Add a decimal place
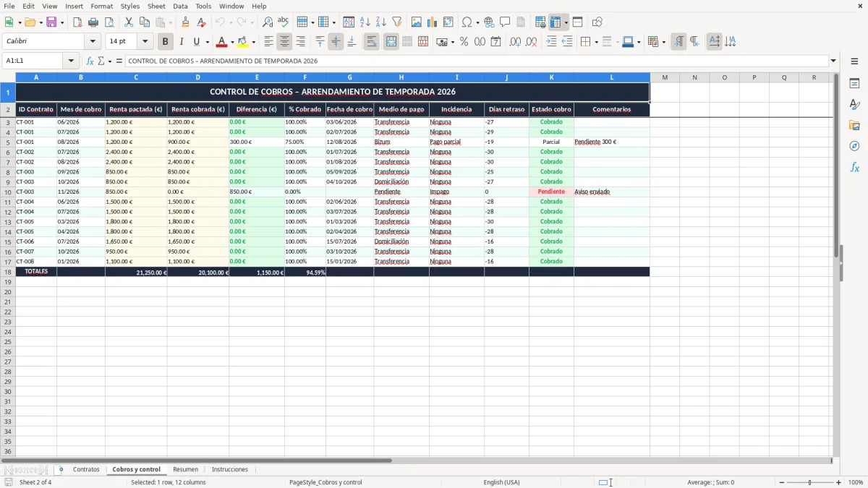Screen dimensions: 868x488 click(515, 42)
